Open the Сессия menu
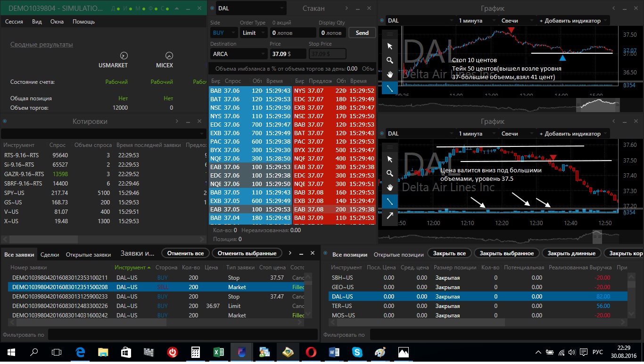Screen dimensions: 644x364 click(x=14, y=22)
